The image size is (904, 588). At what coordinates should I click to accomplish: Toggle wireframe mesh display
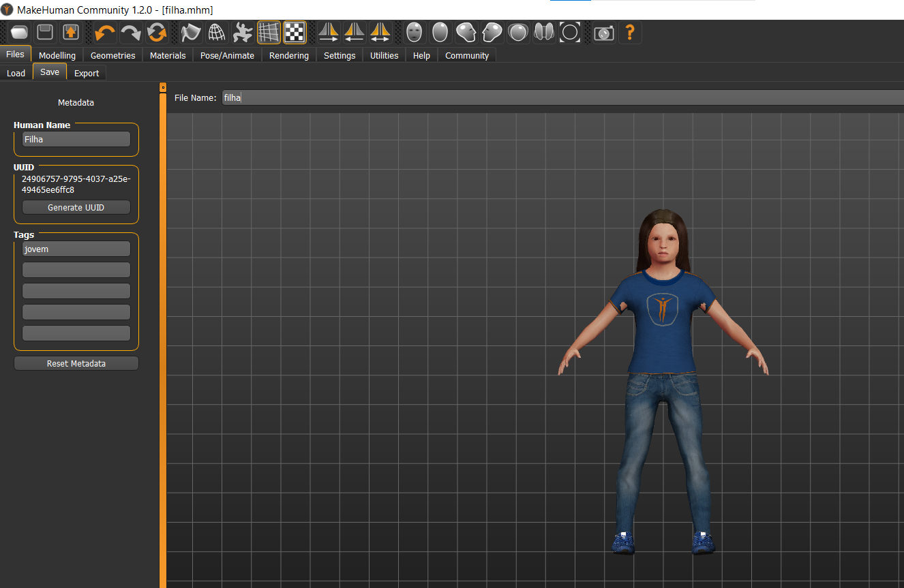217,32
